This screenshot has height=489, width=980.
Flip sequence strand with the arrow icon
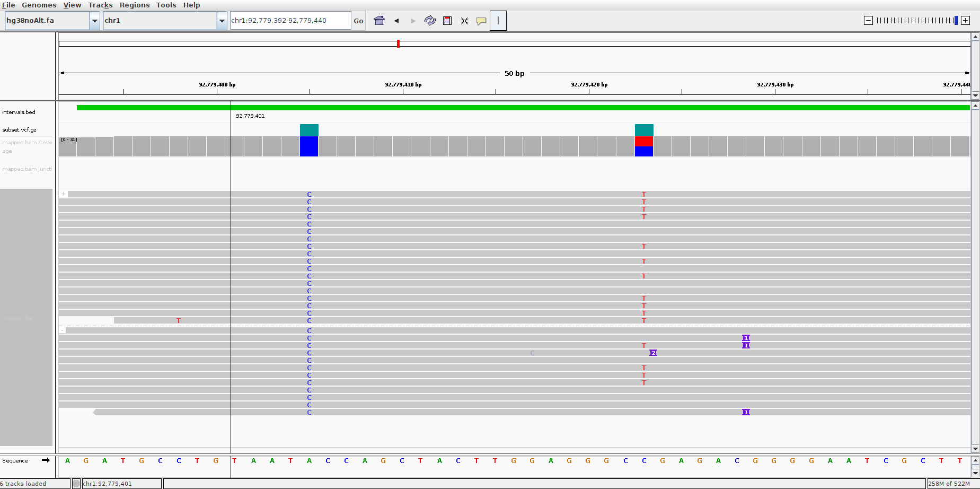[x=46, y=460]
